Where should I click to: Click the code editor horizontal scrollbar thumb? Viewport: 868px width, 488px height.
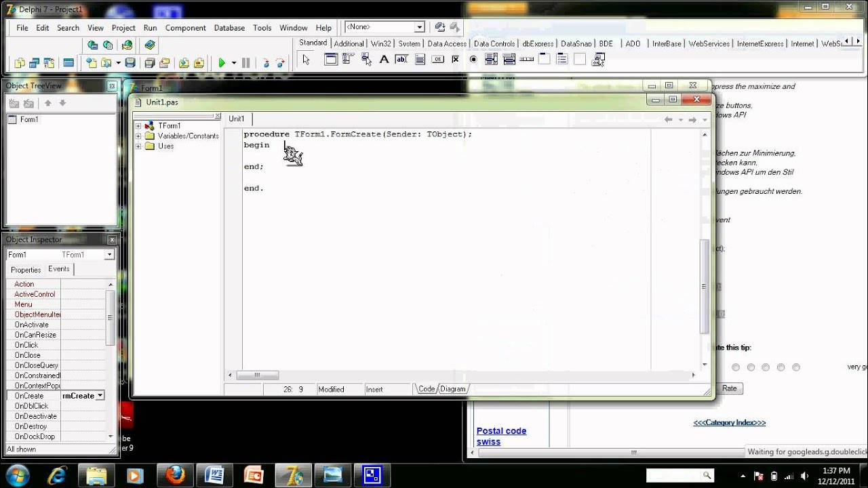(258, 375)
